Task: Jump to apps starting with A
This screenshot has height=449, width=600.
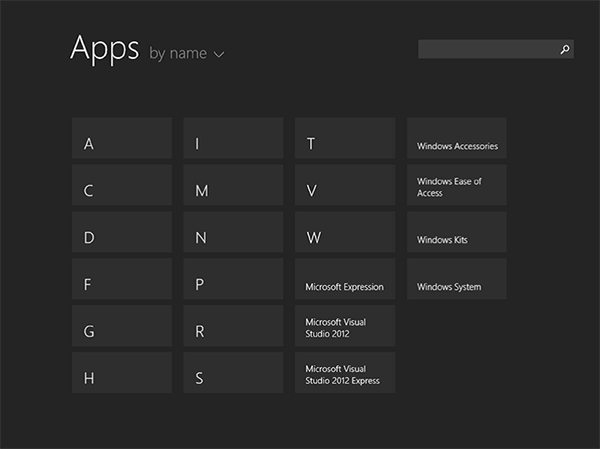Action: click(x=122, y=138)
